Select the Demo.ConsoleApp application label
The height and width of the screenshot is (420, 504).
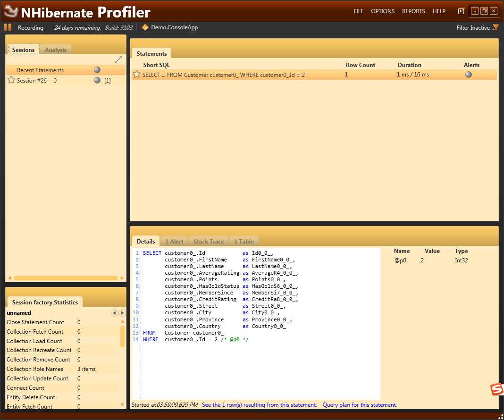174,27
